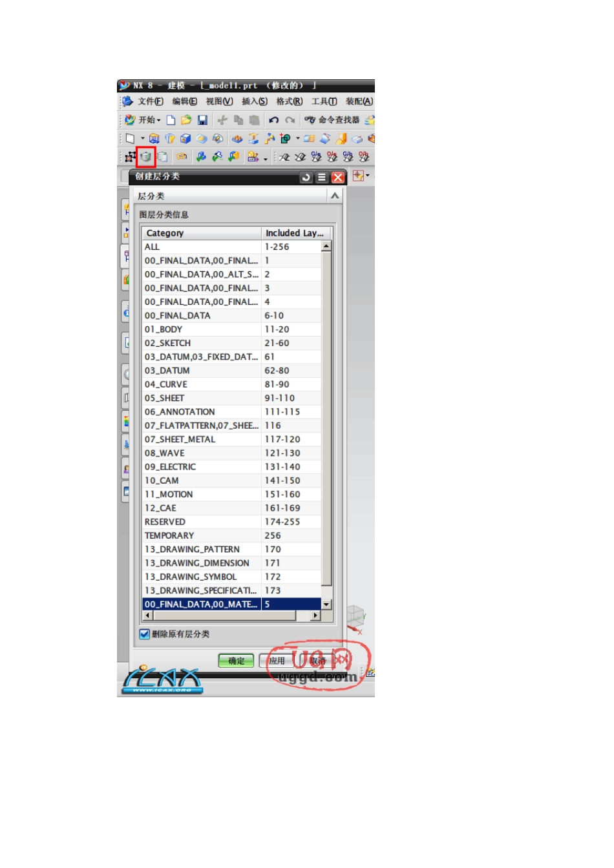Open the 开始 start dropdown
The width and height of the screenshot is (614, 868).
click(x=143, y=120)
